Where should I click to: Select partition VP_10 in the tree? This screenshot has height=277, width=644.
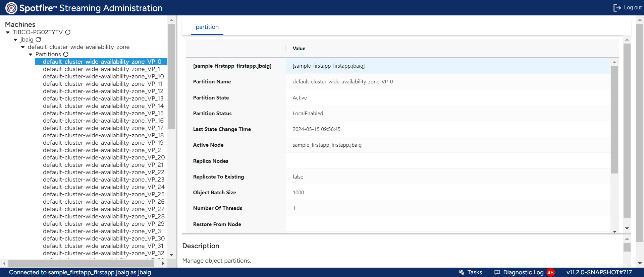click(x=103, y=76)
